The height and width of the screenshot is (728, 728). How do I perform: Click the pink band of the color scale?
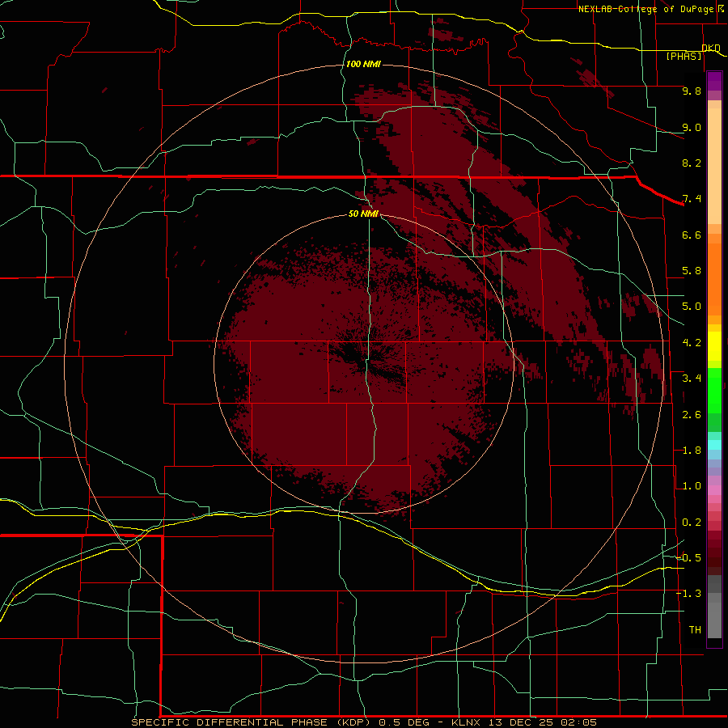point(714,490)
